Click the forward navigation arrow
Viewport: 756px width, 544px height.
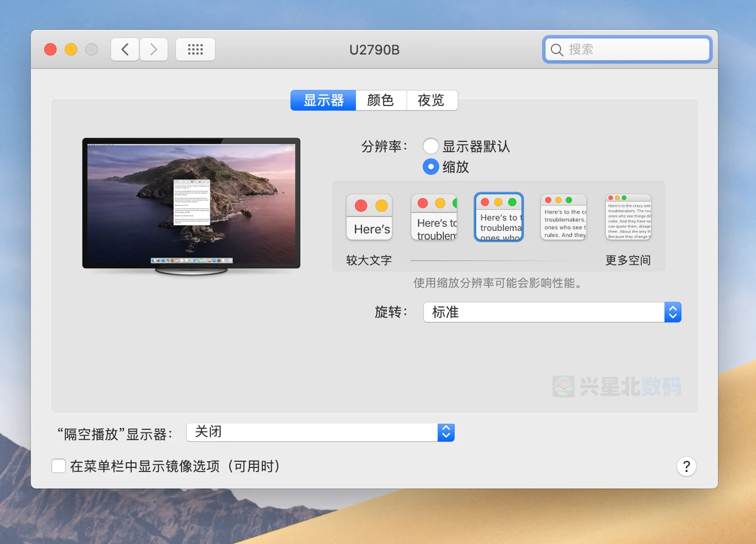154,50
